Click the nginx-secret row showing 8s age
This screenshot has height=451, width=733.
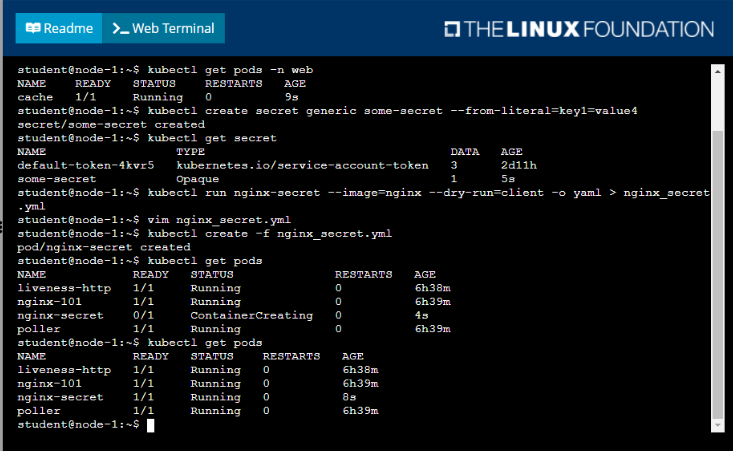click(60, 397)
